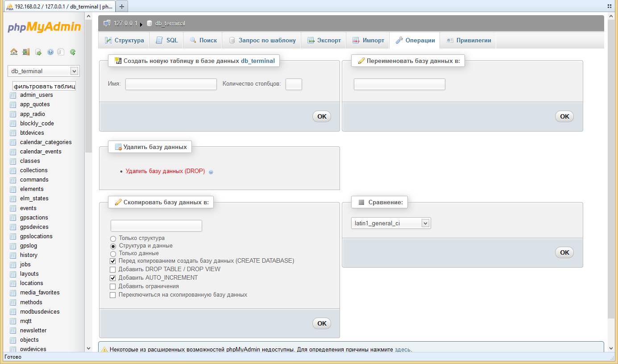Click the table icon beside locations

pos(13,283)
